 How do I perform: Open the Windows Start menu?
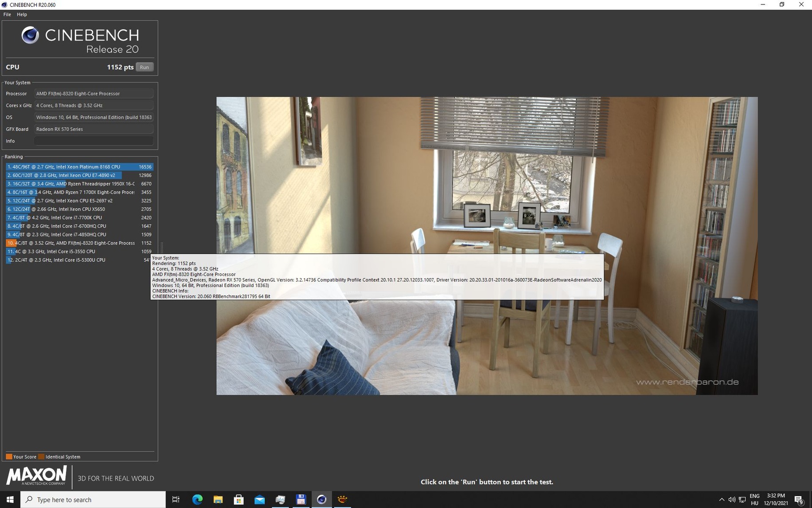pos(10,500)
